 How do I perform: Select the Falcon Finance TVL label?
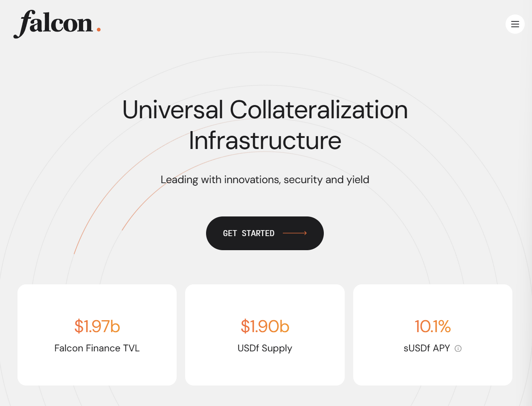97,348
